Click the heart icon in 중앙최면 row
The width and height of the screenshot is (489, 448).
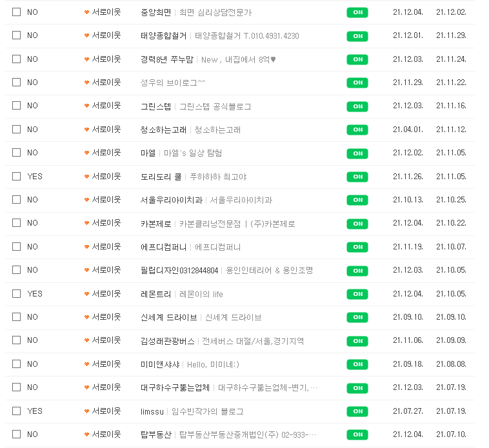(86, 12)
